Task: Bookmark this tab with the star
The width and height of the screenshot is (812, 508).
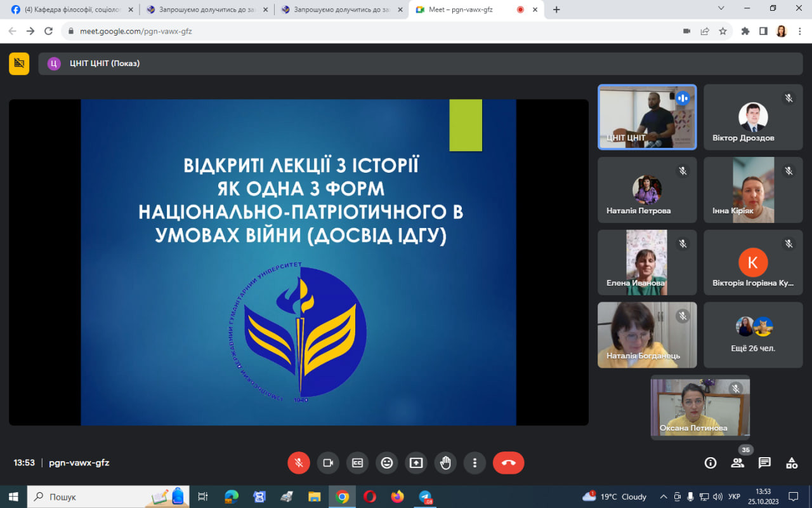Action: pyautogui.click(x=723, y=31)
